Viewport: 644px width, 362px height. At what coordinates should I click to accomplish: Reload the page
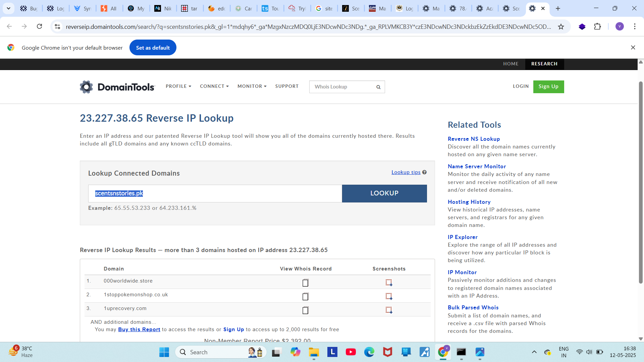pyautogui.click(x=40, y=26)
